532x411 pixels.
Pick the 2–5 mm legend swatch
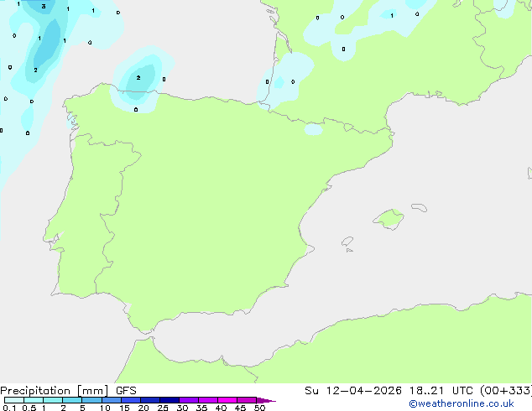point(72,400)
